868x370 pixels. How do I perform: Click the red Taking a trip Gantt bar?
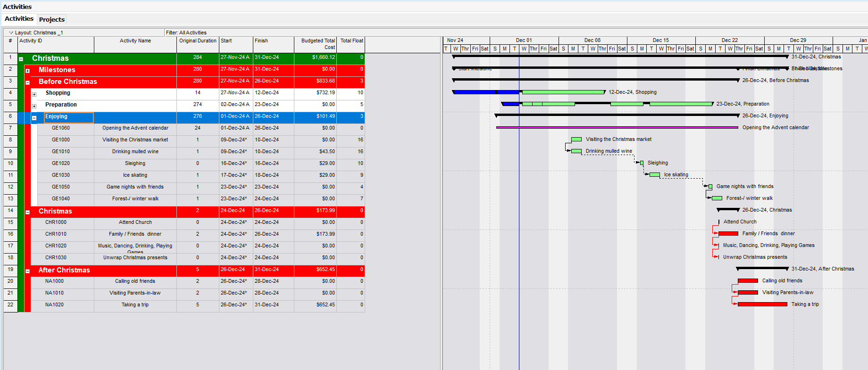(x=762, y=304)
